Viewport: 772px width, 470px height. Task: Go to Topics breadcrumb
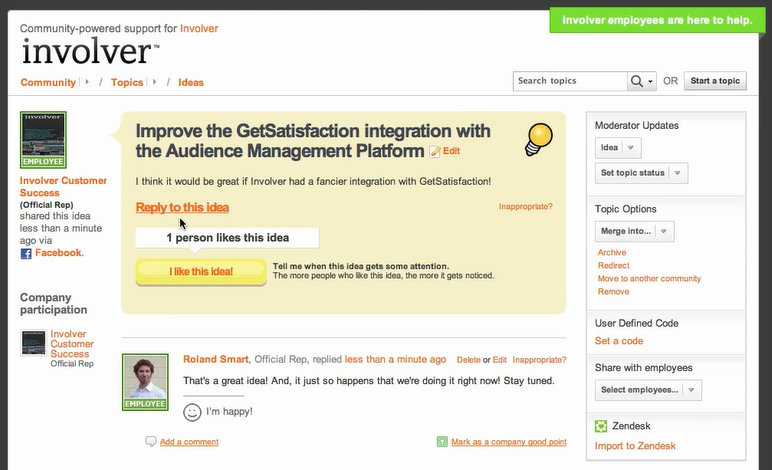tap(127, 82)
